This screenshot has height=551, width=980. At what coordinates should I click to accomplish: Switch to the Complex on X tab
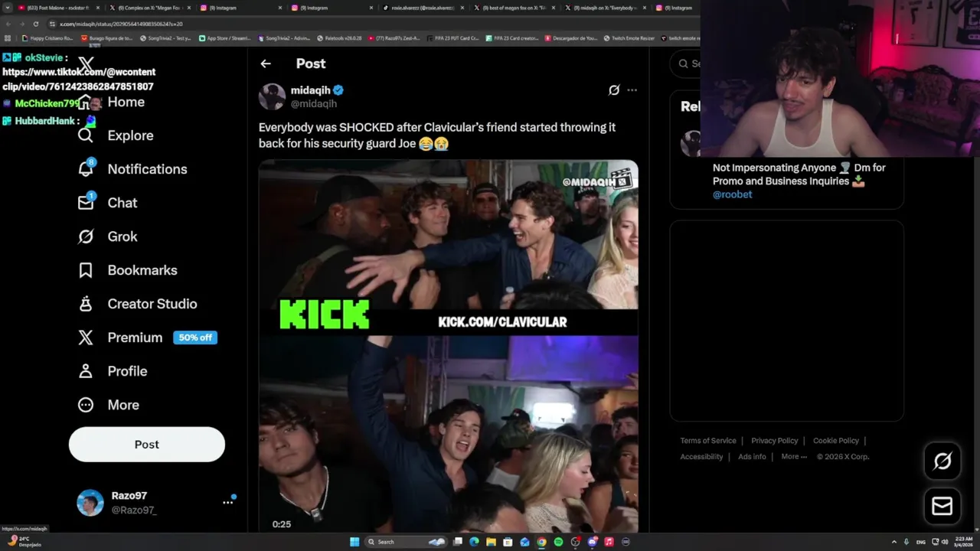click(149, 8)
